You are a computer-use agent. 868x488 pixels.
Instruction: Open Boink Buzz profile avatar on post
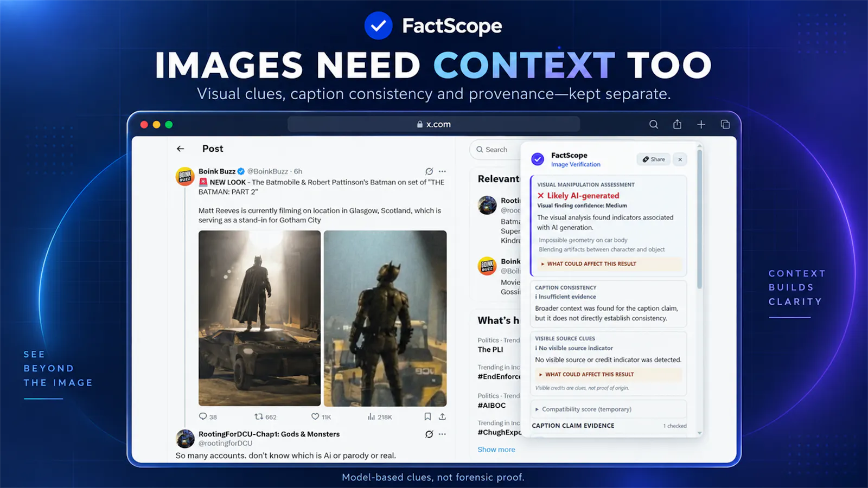(185, 177)
